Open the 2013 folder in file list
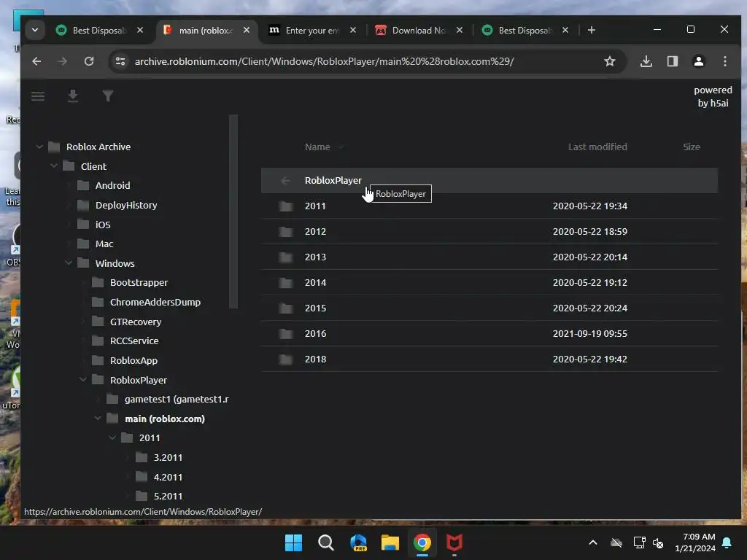This screenshot has height=560, width=747. [489, 257]
